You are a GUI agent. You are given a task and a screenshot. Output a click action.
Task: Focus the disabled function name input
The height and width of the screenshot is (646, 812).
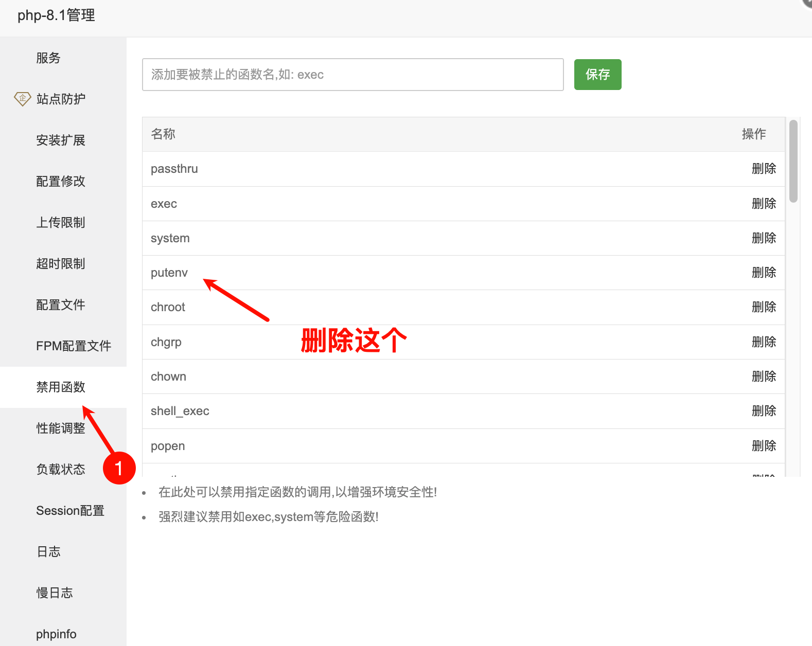point(353,75)
